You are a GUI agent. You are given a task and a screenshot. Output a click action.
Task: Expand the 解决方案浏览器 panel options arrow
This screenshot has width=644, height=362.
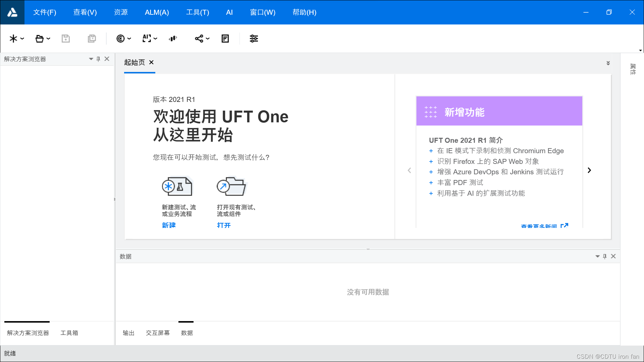tap(90, 59)
